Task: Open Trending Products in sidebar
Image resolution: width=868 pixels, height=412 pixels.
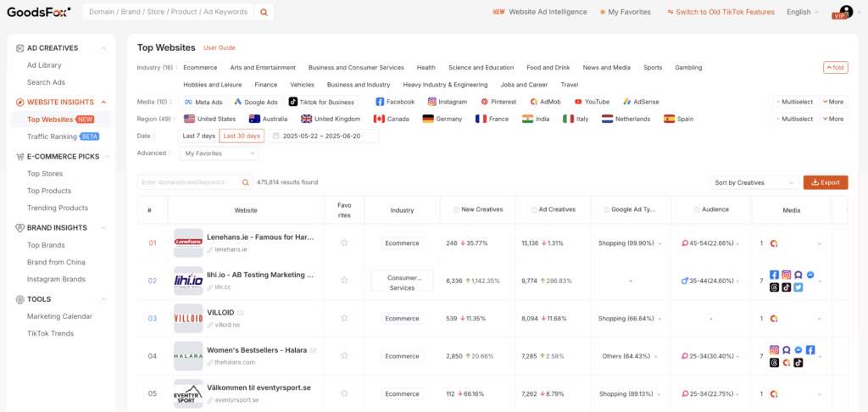Action: (x=58, y=208)
